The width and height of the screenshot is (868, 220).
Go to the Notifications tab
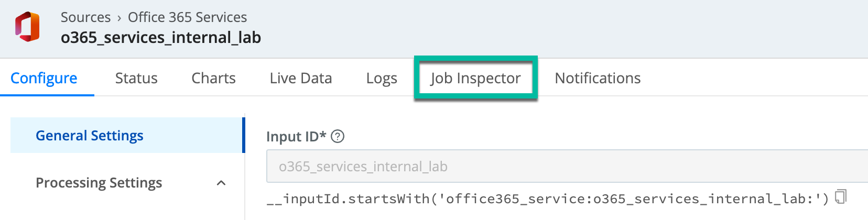[598, 78]
